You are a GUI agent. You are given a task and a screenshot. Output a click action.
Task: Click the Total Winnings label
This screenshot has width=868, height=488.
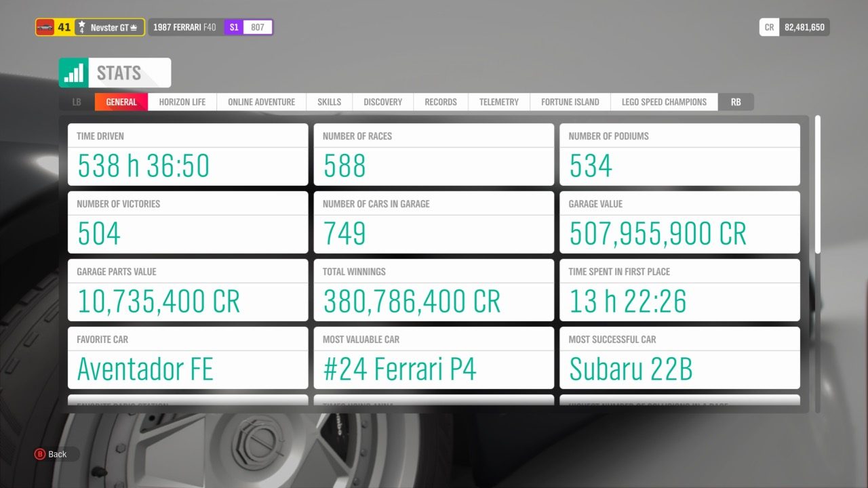click(x=354, y=272)
